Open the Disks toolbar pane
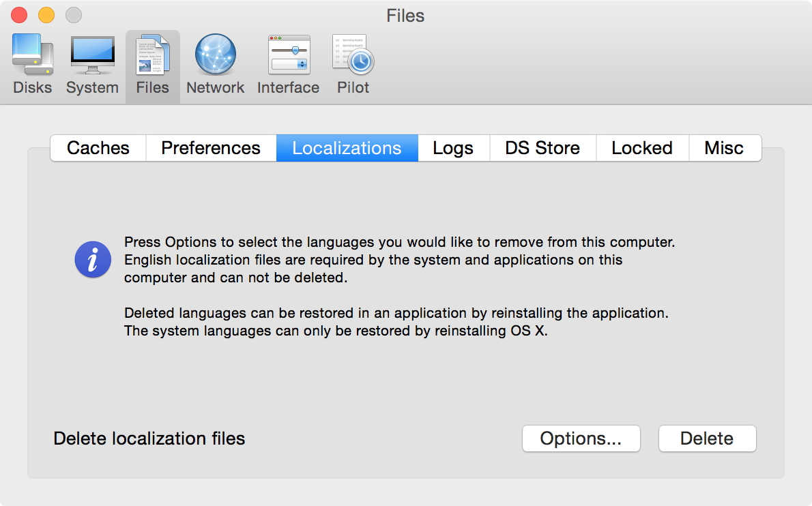 pyautogui.click(x=32, y=65)
